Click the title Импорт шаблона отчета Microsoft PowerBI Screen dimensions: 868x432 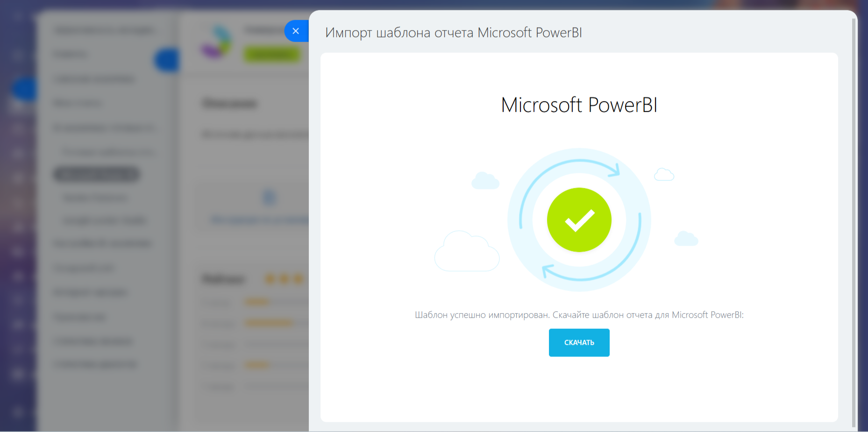[453, 33]
